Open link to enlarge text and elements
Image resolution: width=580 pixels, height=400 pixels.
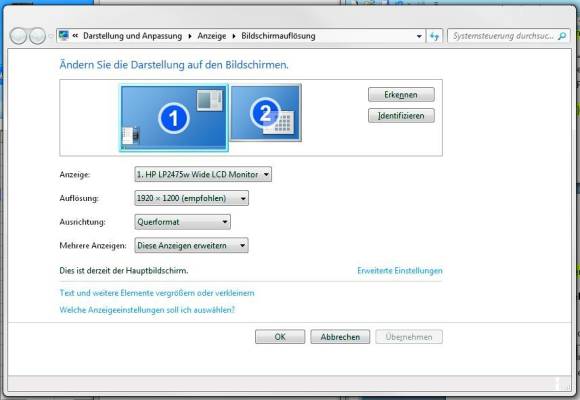point(157,293)
